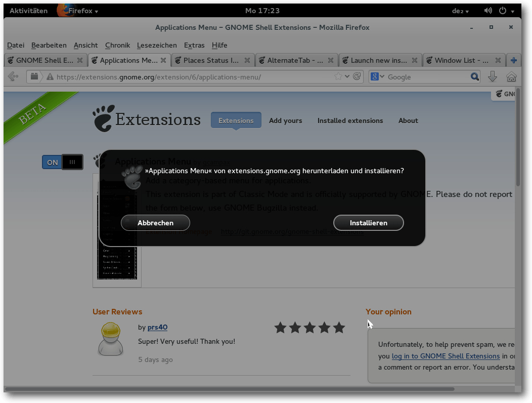Toggle the ON/OFF extension switch
The image size is (532, 403).
[62, 162]
